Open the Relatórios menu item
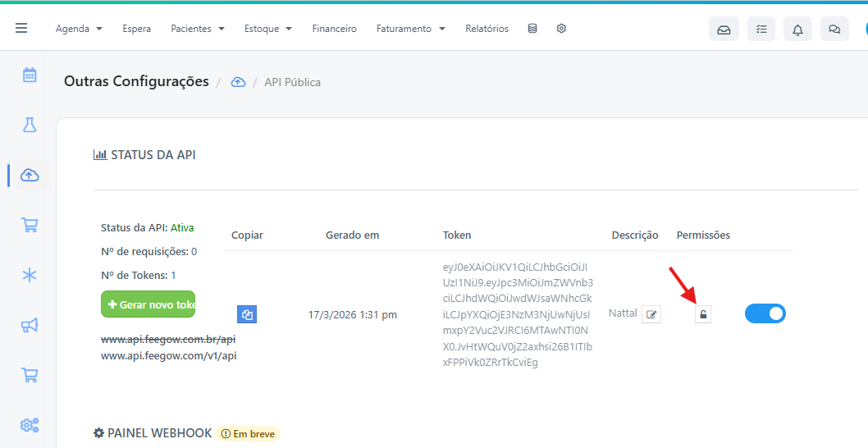 click(487, 28)
